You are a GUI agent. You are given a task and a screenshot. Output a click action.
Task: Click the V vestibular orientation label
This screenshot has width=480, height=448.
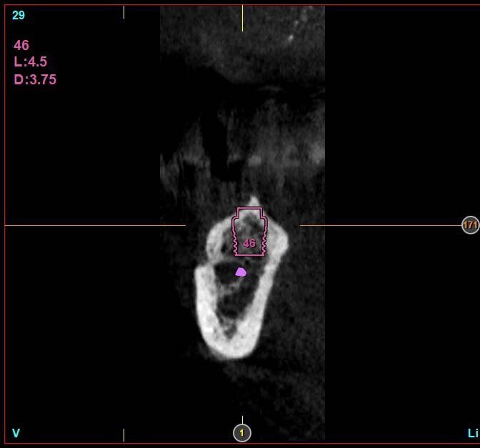tap(16, 433)
